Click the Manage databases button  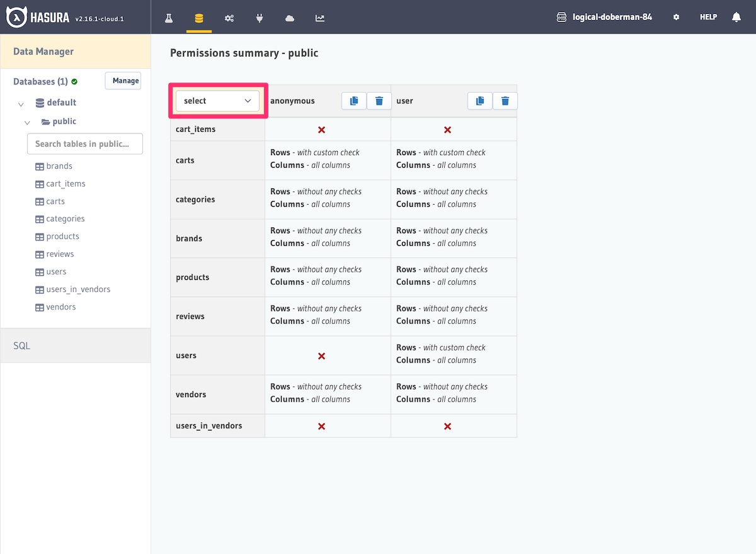tap(123, 81)
